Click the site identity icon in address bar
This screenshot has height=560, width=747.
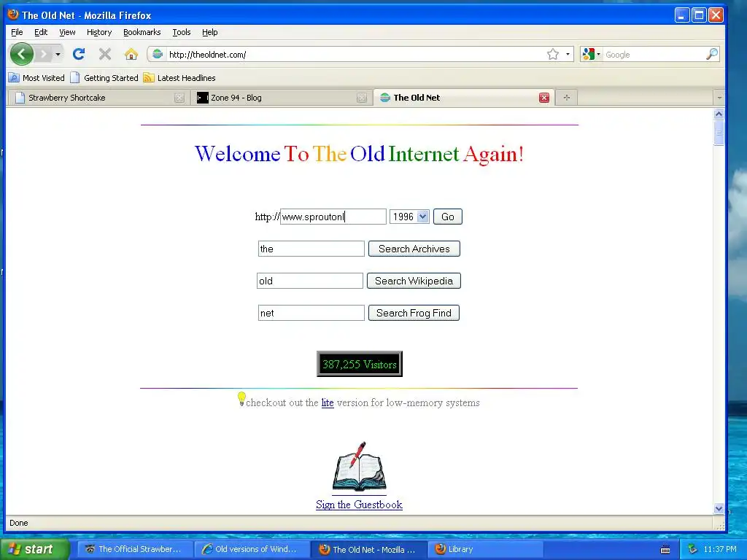[158, 54]
